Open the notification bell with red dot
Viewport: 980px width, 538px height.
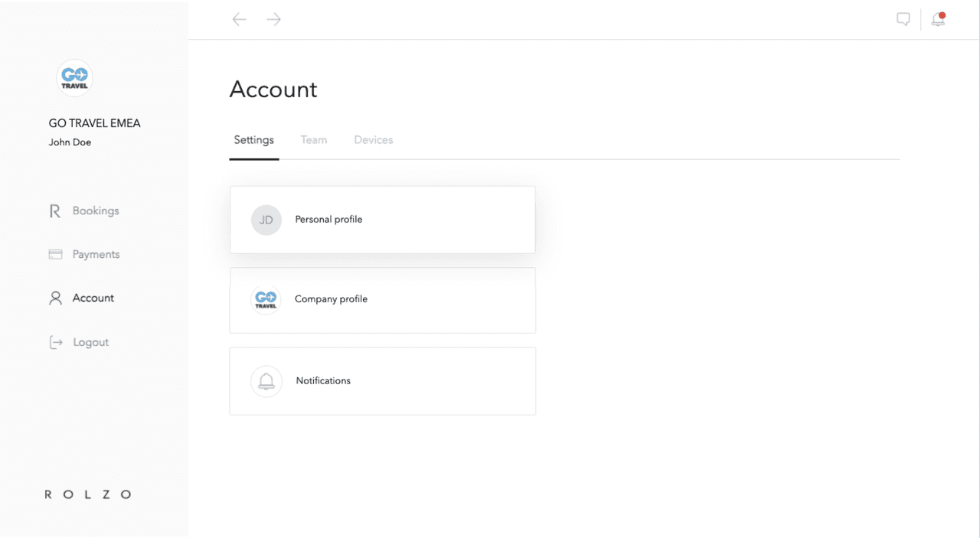pyautogui.click(x=938, y=20)
